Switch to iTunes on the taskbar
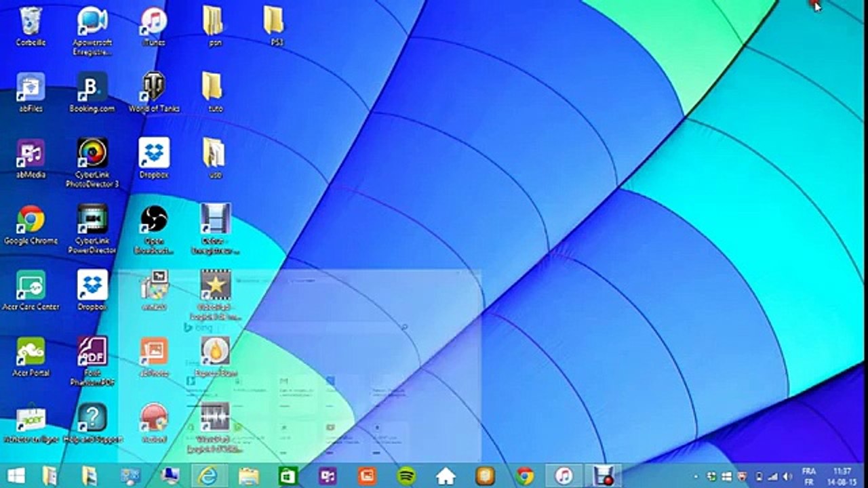The width and height of the screenshot is (868, 488). pyautogui.click(x=564, y=476)
